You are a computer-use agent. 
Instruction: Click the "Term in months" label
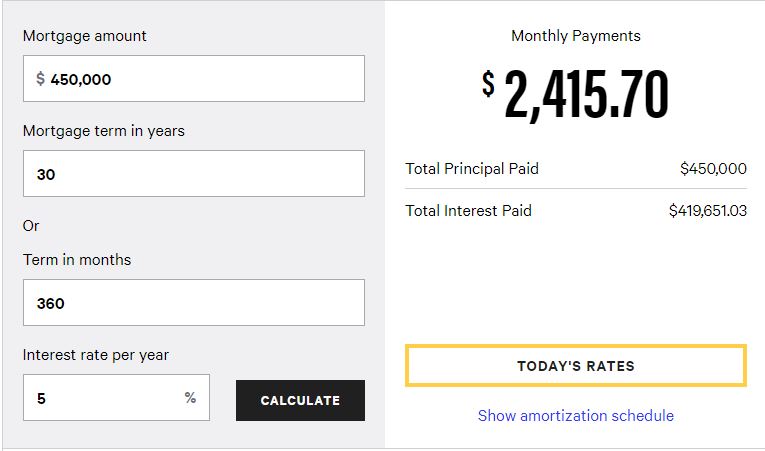pyautogui.click(x=77, y=260)
